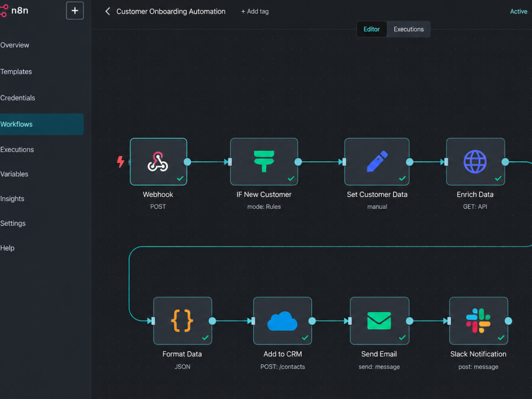Click the Slack Notification label
This screenshot has width=532, height=399.
(478, 354)
